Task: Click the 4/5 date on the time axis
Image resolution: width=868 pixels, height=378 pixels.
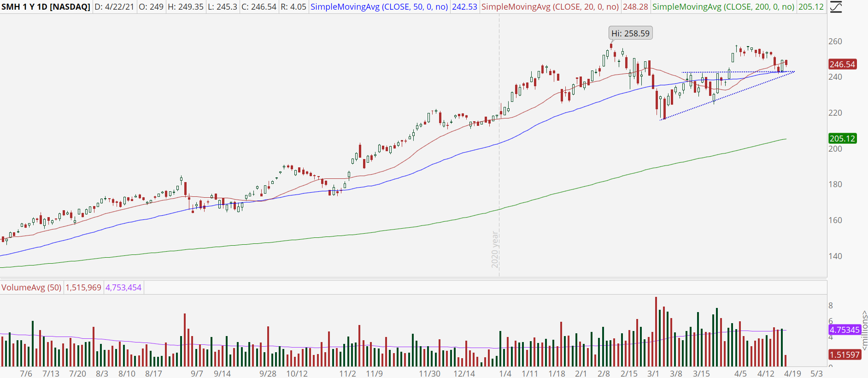Action: coord(740,373)
